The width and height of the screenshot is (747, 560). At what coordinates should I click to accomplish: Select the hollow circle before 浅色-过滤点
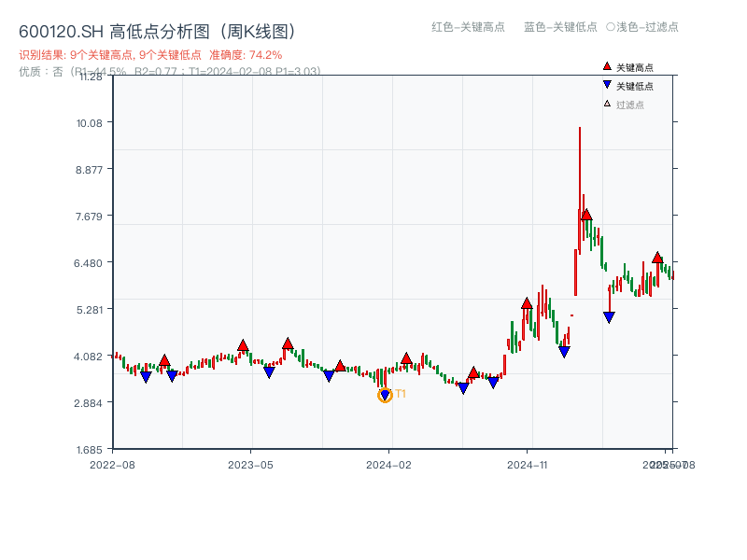click(x=611, y=27)
